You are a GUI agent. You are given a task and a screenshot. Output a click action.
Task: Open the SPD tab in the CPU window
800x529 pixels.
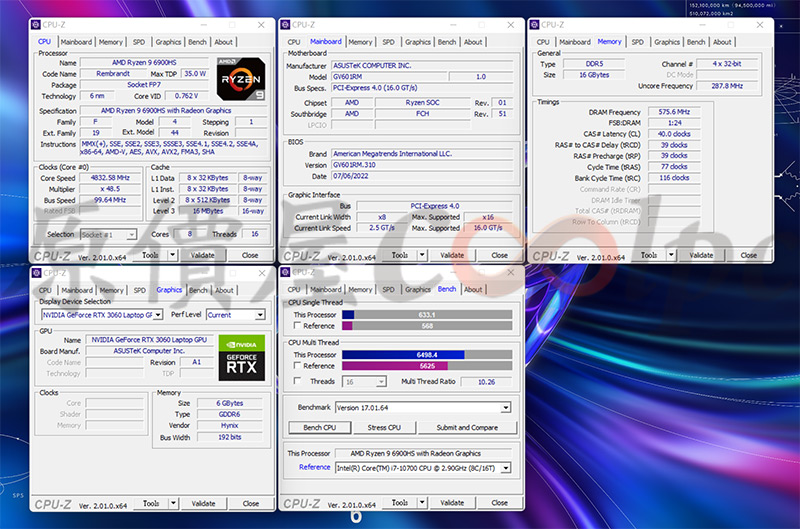[139, 42]
